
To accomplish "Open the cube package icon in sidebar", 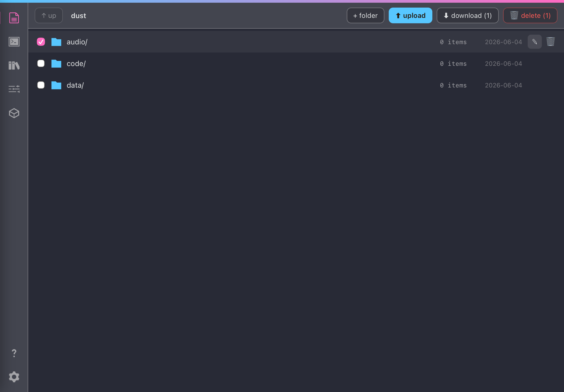I will click(x=14, y=113).
